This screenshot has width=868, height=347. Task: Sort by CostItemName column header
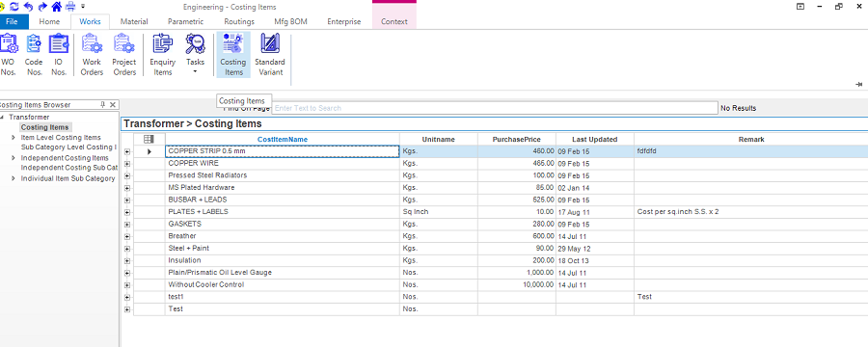tap(283, 140)
